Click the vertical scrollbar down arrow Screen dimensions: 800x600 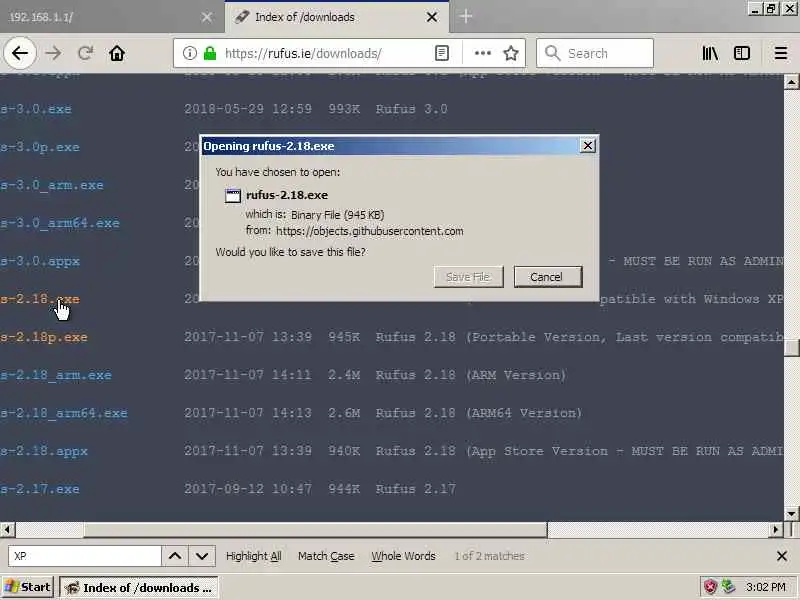[x=791, y=514]
